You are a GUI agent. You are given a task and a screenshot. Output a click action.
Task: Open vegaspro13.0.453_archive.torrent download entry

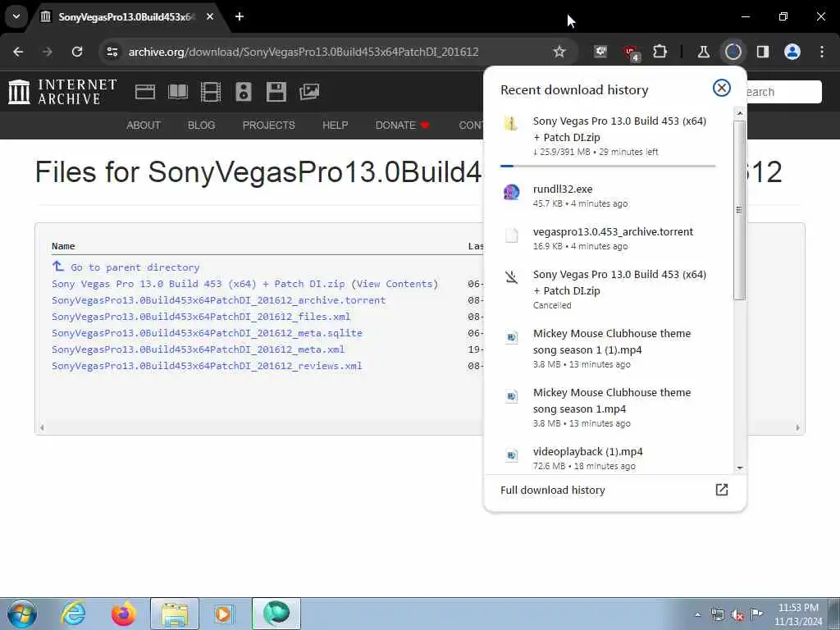click(x=608, y=239)
